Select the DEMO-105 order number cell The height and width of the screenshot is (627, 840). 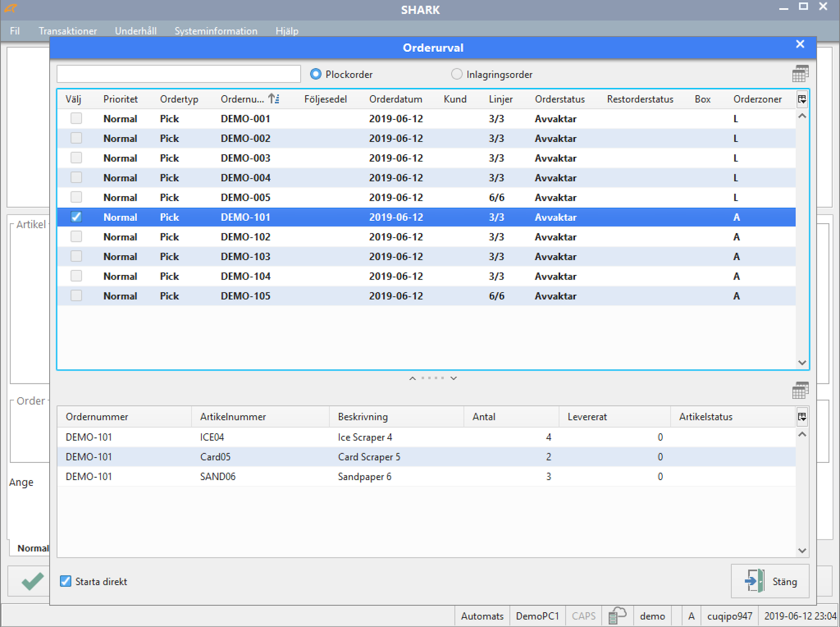tap(246, 296)
